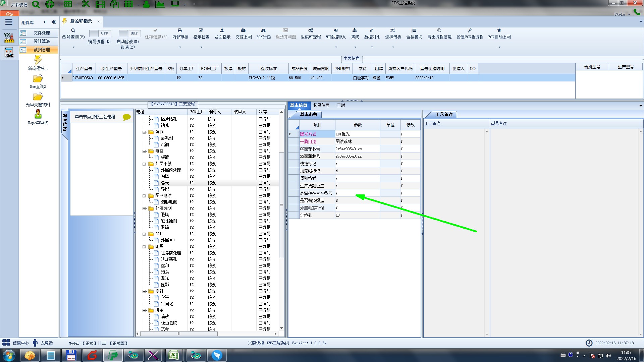Screen dimensions: 644x362
Task: Click the Nope单审核 user icon
Action: tap(38, 115)
